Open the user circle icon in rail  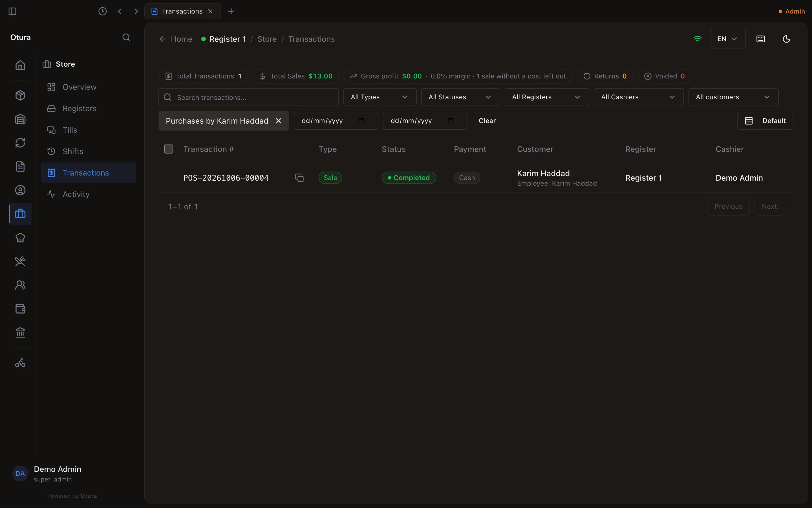coord(20,190)
